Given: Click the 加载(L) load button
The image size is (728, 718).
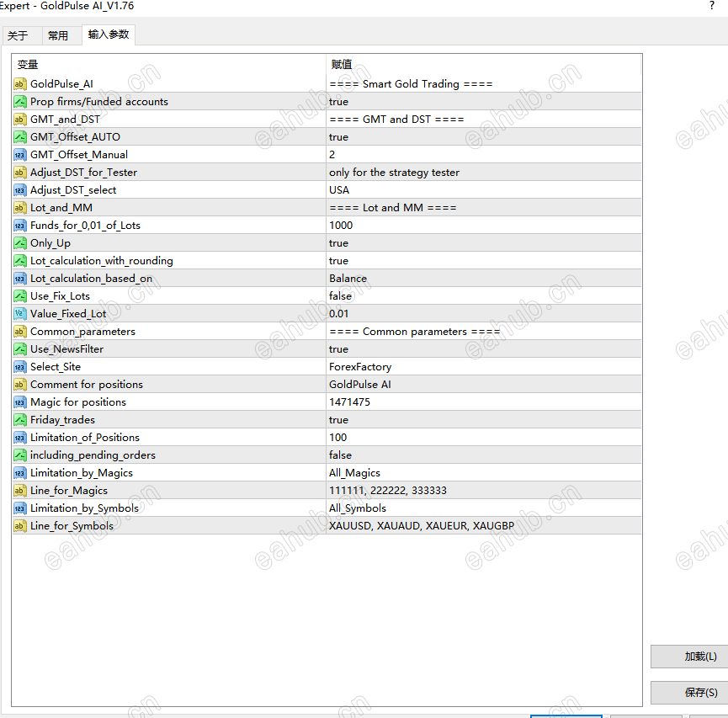Looking at the screenshot, I should (690, 657).
